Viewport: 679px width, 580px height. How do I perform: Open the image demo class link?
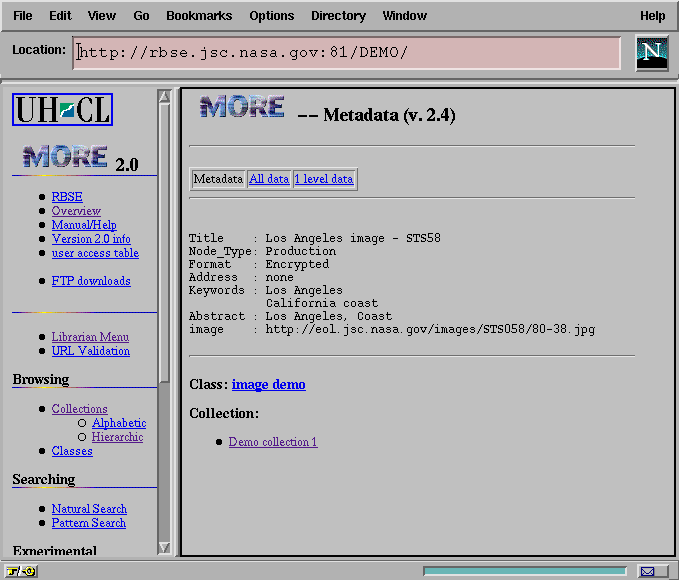coord(268,384)
